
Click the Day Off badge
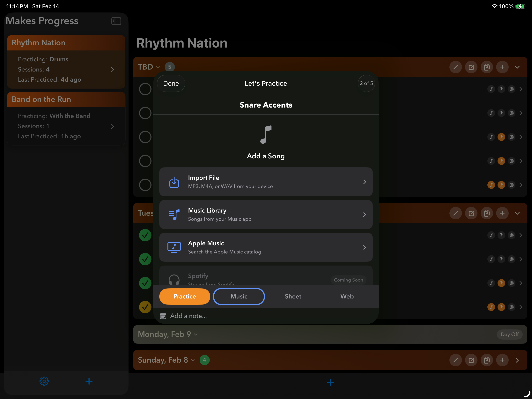coord(510,334)
